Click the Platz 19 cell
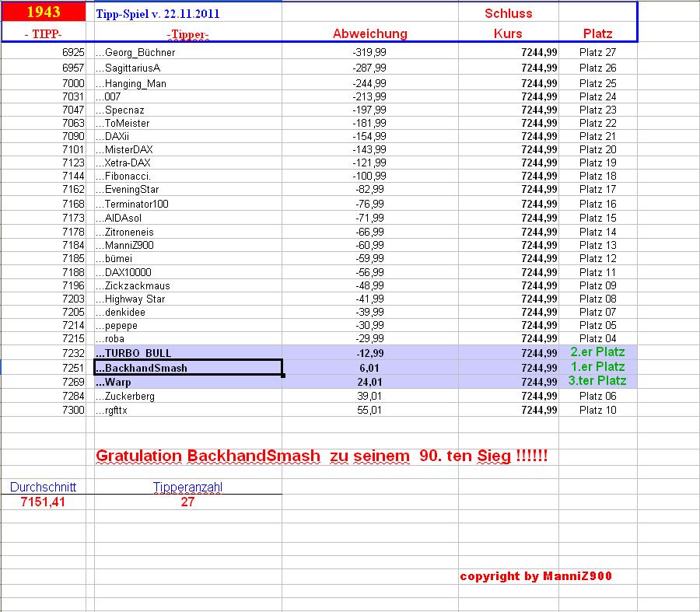This screenshot has width=700, height=612. [598, 163]
